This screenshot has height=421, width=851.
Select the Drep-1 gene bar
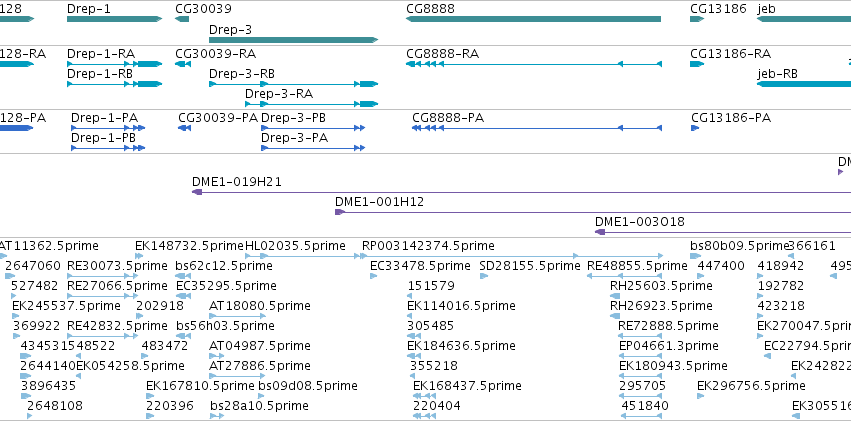115,19
